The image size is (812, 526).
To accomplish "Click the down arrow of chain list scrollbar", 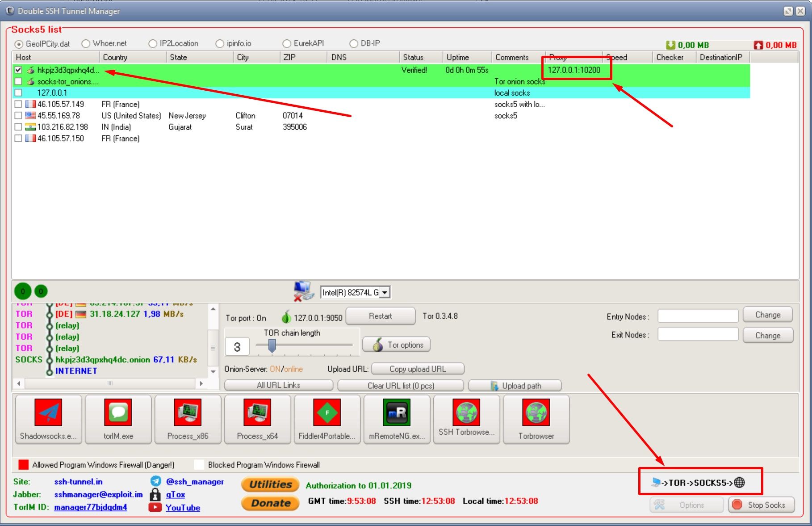I will tap(213, 372).
